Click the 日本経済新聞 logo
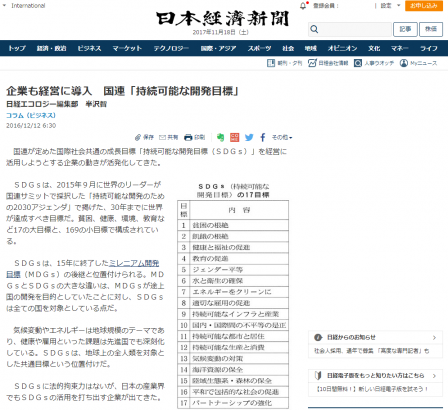This screenshot has width=448, height=410. click(x=222, y=19)
